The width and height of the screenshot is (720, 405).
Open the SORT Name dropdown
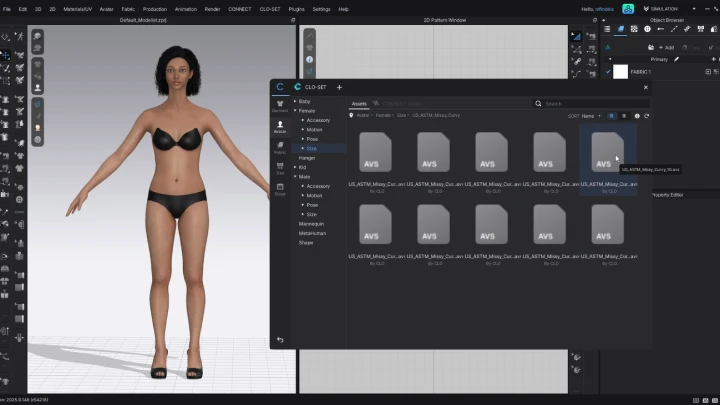click(x=591, y=116)
